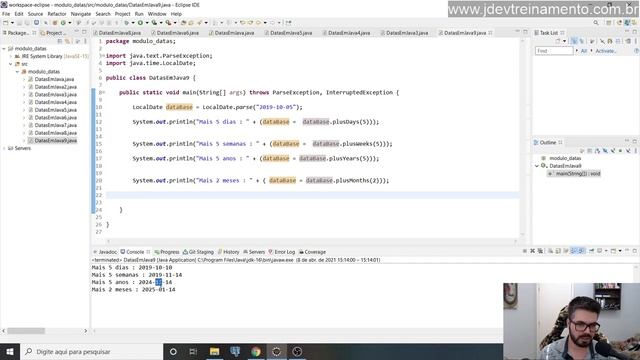Toggle Link with Editor in Package Explorer

[67, 41]
